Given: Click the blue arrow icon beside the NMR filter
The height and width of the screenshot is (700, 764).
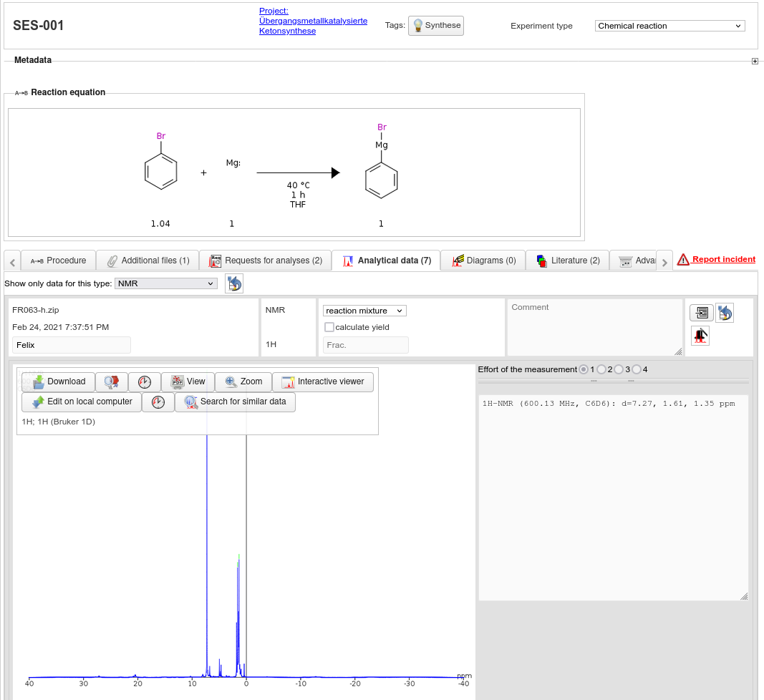Looking at the screenshot, I should click(x=234, y=283).
